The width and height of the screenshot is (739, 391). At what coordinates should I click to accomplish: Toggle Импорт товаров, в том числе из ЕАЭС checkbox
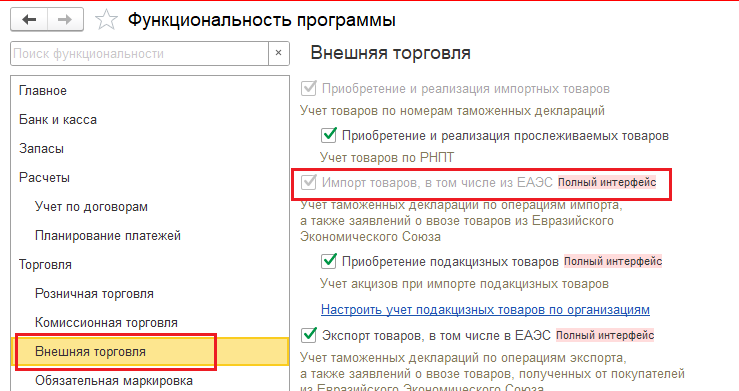point(309,182)
